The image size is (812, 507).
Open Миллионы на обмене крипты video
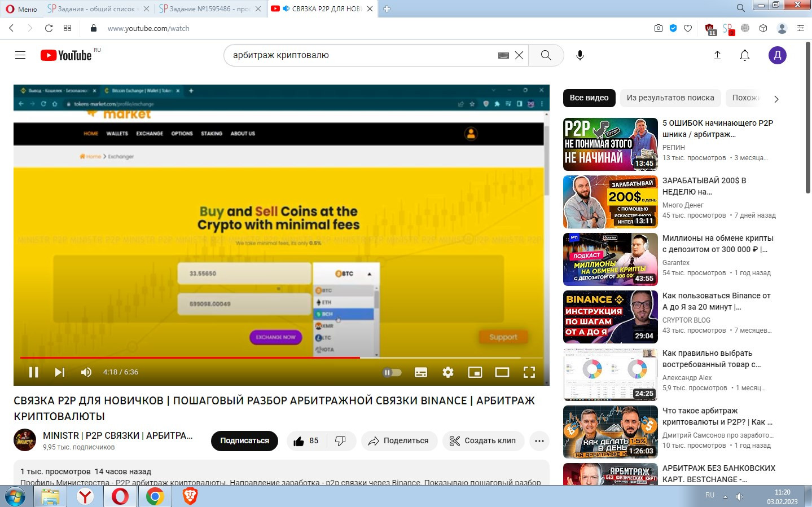[718, 244]
